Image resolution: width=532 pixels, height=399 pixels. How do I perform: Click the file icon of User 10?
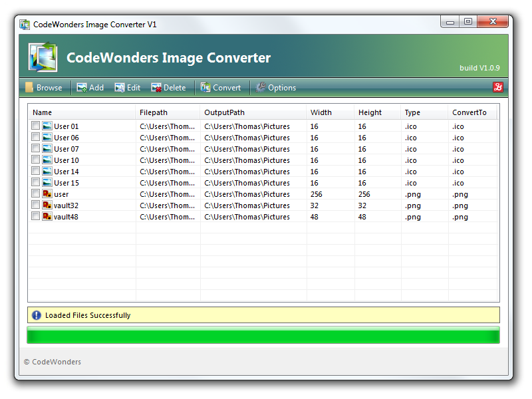click(x=47, y=160)
